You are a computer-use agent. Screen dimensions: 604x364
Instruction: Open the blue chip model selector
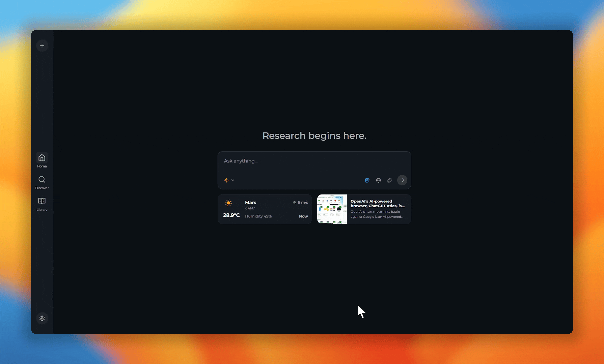point(367,180)
